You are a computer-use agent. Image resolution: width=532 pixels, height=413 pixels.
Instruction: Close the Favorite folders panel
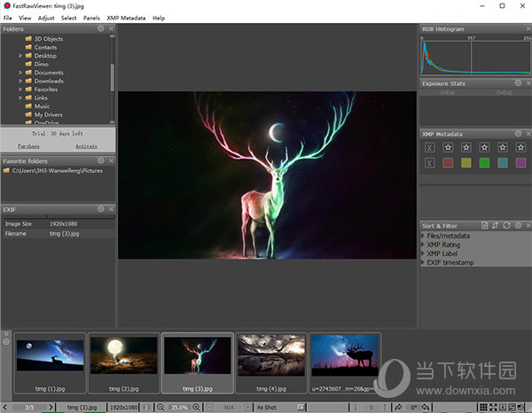111,160
